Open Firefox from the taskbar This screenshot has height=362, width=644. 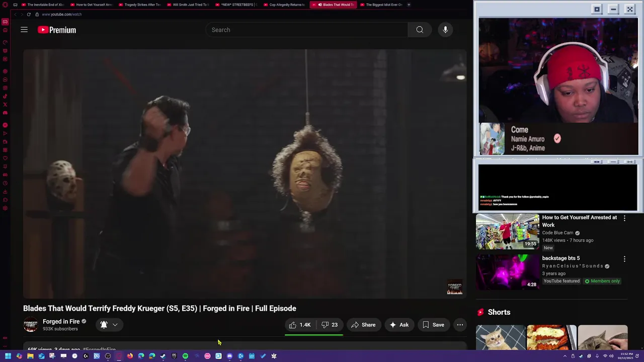point(130,356)
